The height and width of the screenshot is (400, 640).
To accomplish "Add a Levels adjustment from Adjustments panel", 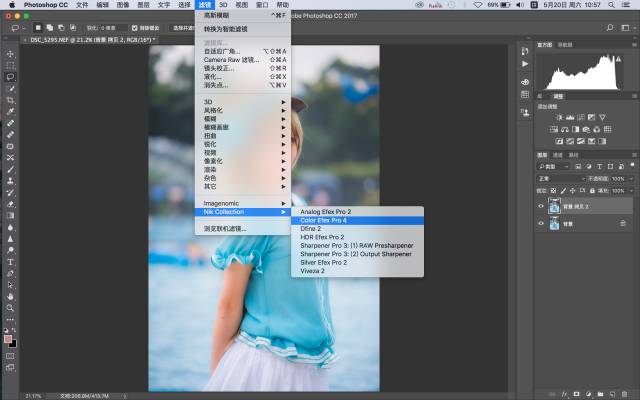I will [570, 118].
